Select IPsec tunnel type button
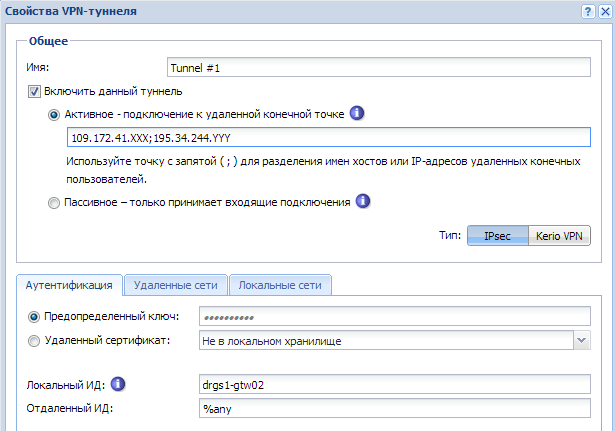Screen dimensions: 615x431 [497, 236]
